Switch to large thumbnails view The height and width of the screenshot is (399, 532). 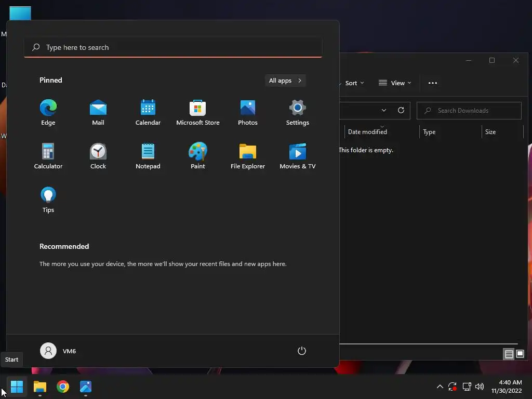(520, 354)
